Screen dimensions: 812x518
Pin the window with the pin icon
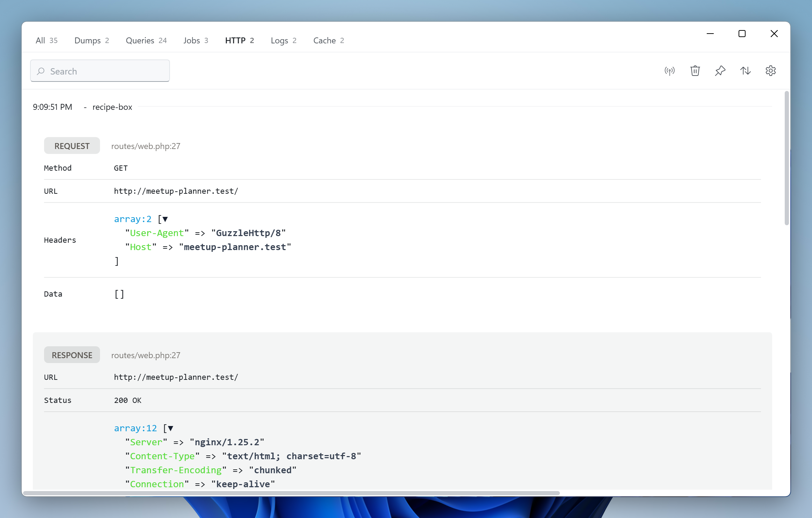pyautogui.click(x=720, y=71)
